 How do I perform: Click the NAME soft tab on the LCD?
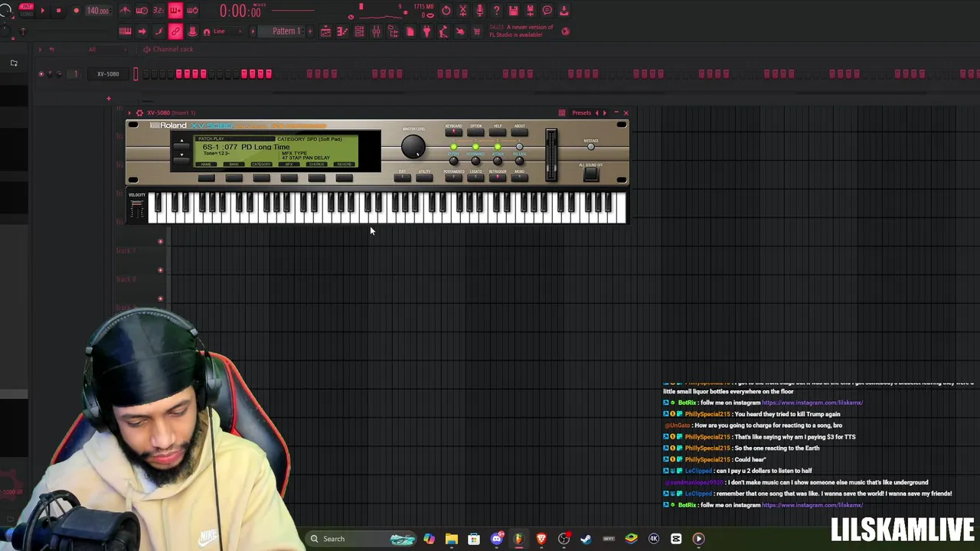coord(206,164)
